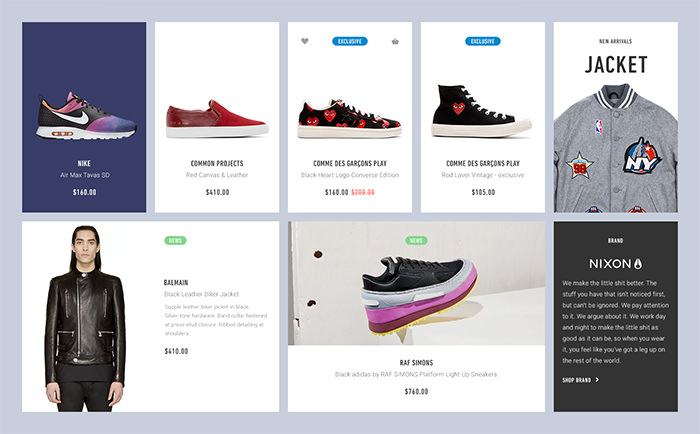Open the Nike Air Max Tavas SD product

pos(84,117)
